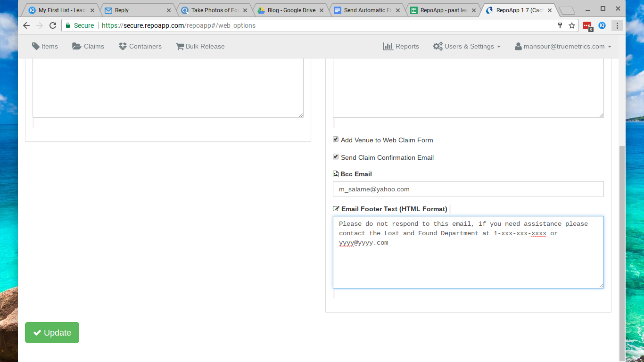Image resolution: width=644 pixels, height=362 pixels.
Task: Click the right panel upper textarea
Action: tap(468, 88)
